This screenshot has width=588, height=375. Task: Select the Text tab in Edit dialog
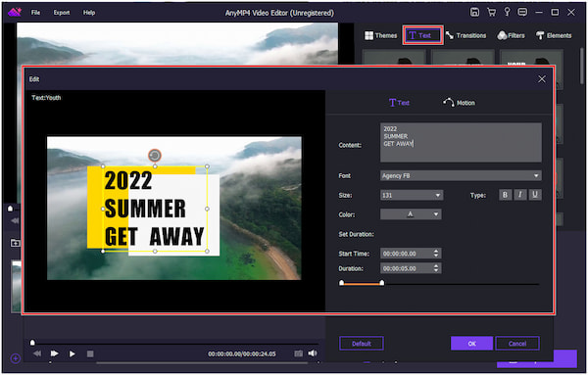point(399,103)
